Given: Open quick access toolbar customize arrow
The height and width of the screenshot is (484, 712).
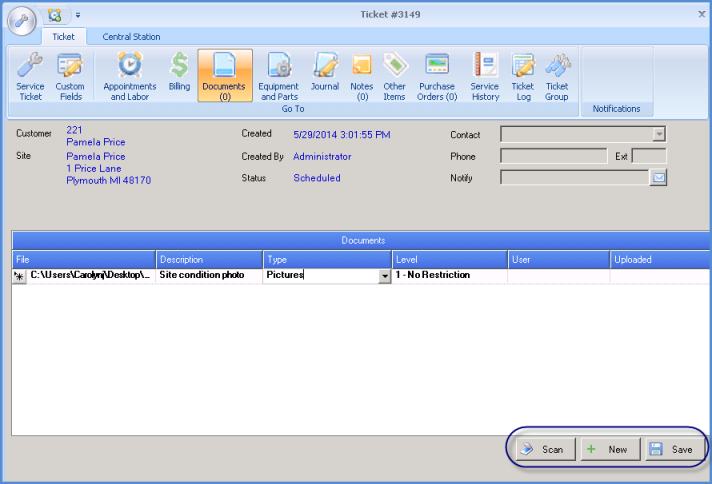Looking at the screenshot, I should [78, 15].
